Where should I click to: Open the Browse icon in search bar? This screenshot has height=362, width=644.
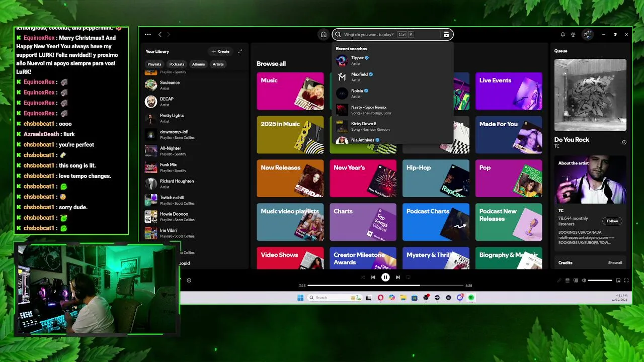446,35
